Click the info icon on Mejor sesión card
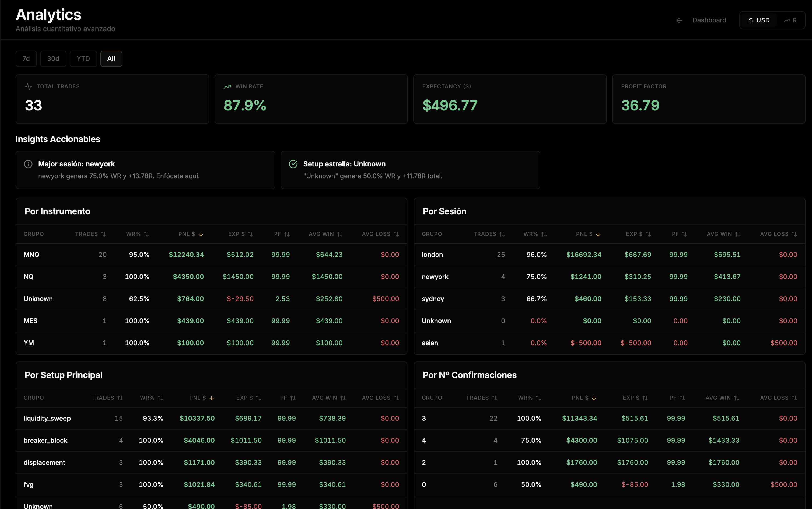This screenshot has height=509, width=812. 28,164
